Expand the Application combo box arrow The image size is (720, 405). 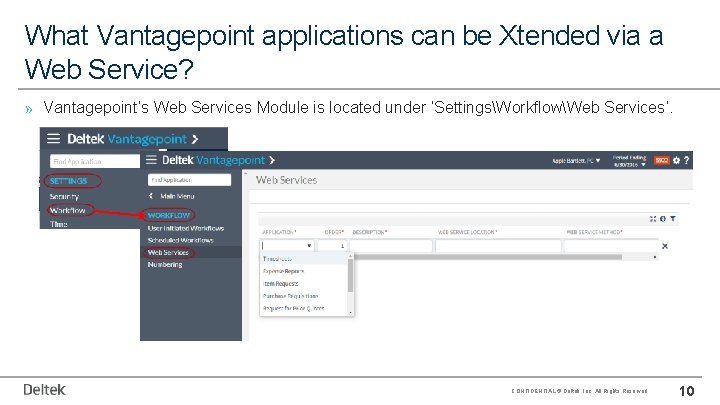(x=309, y=246)
